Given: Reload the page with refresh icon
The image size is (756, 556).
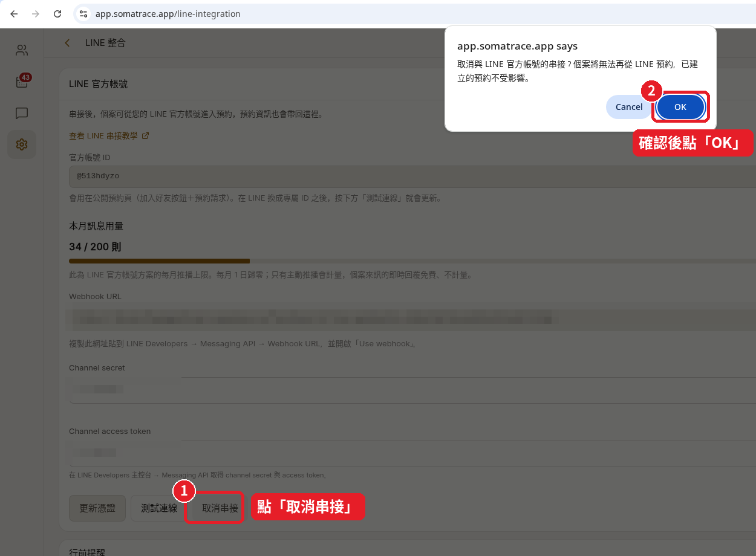Looking at the screenshot, I should (57, 14).
